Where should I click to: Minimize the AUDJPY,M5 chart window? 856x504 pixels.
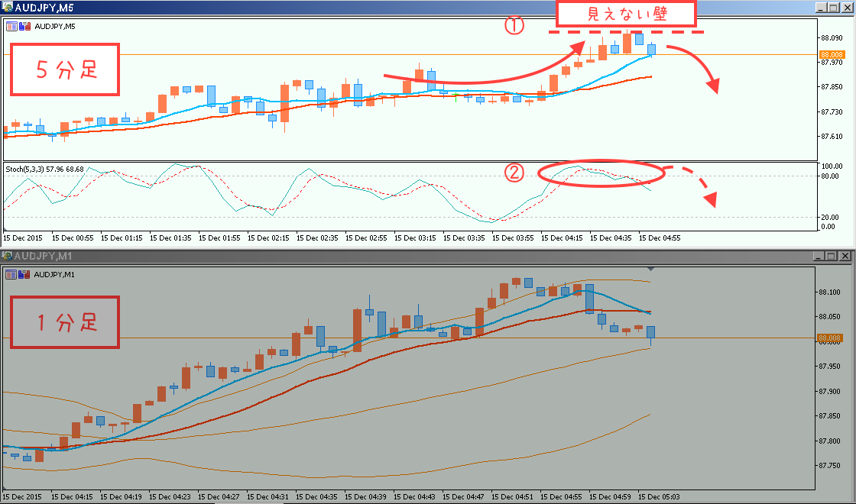819,8
